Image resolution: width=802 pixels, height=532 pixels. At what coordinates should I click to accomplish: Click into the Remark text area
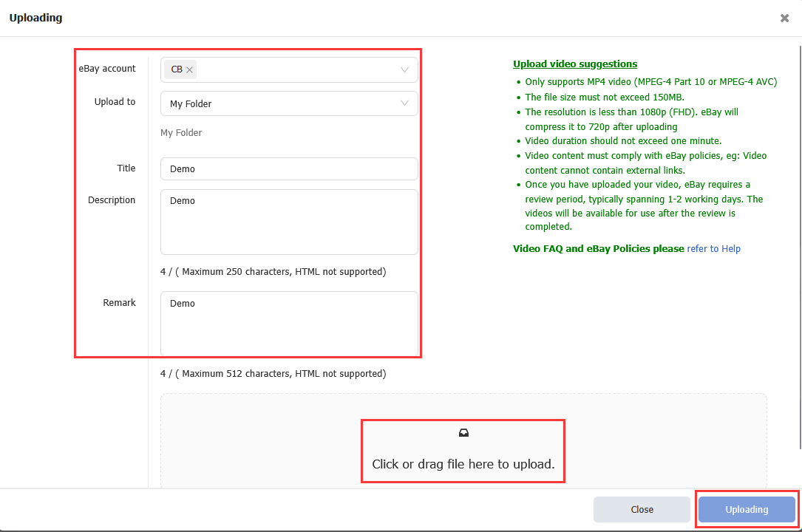288,324
